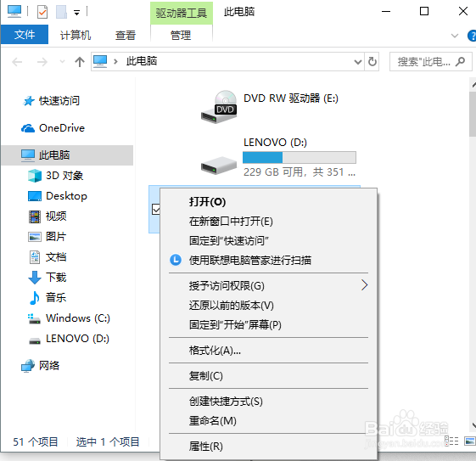
Task: Switch to details view icon in status bar
Action: point(451,441)
